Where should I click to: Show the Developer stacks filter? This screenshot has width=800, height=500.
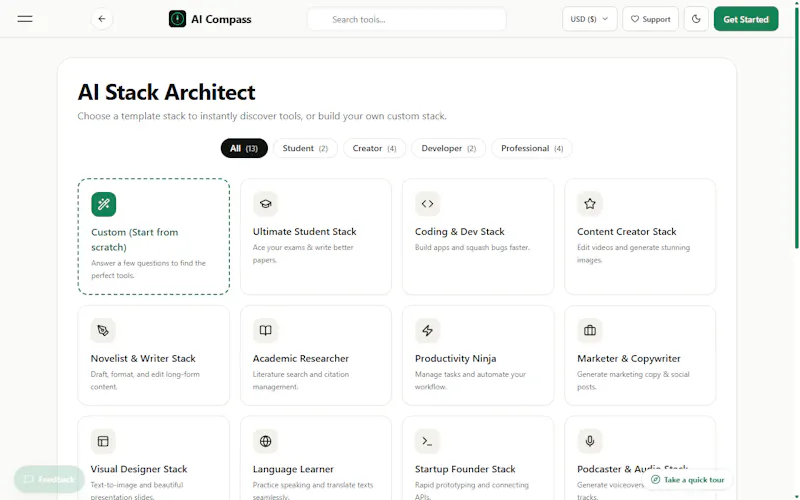[448, 148]
